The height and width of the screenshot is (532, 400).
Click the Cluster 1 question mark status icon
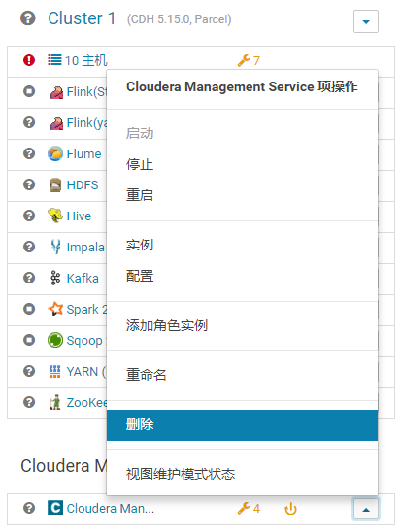click(x=28, y=18)
